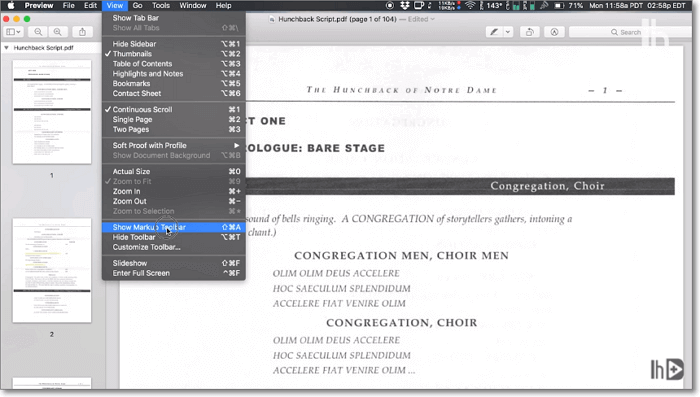Click the highlight pen tool icon

494,32
